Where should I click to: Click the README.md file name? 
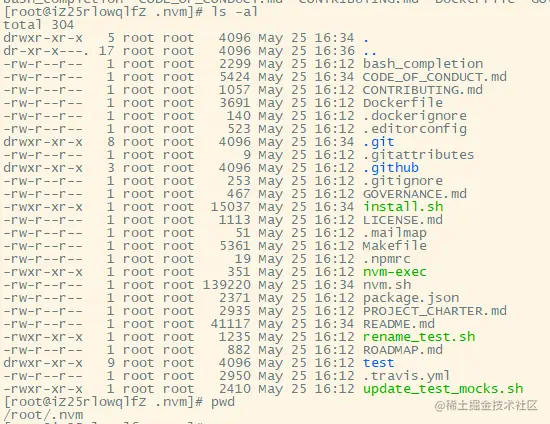point(399,324)
